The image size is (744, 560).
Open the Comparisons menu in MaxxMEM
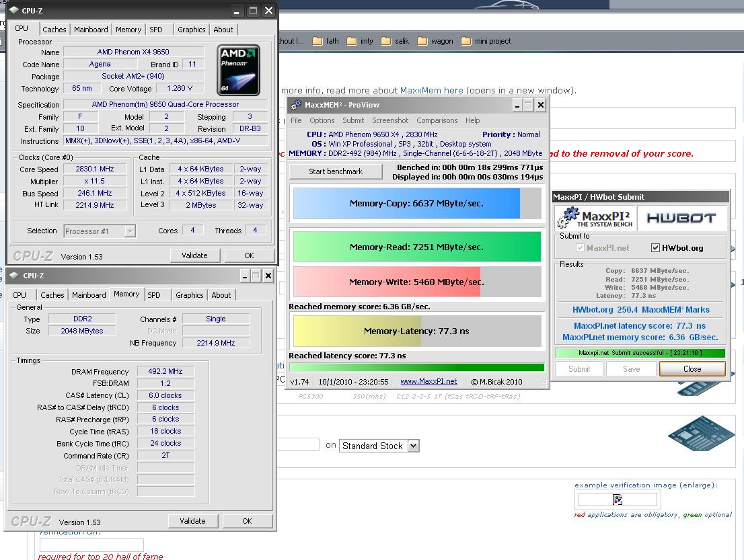click(437, 120)
